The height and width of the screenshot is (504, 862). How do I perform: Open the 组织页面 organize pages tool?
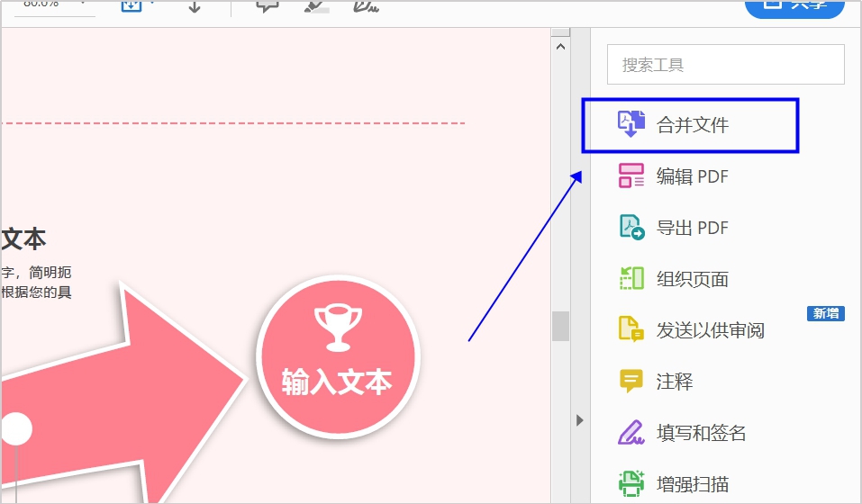674,279
